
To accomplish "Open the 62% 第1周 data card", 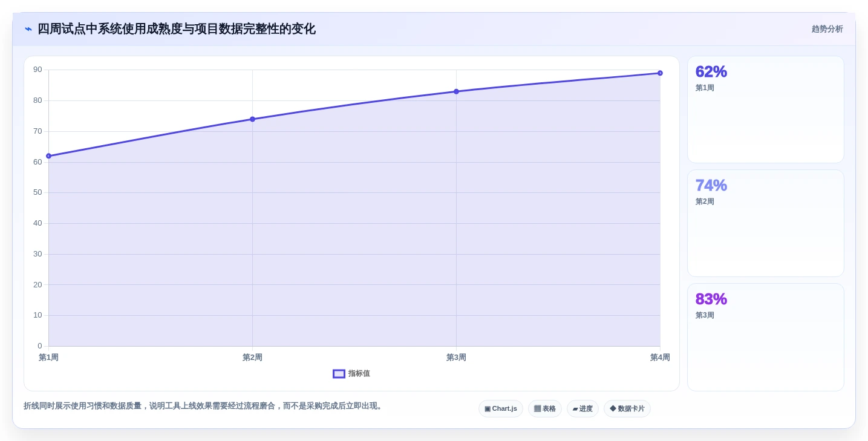I will coord(765,109).
